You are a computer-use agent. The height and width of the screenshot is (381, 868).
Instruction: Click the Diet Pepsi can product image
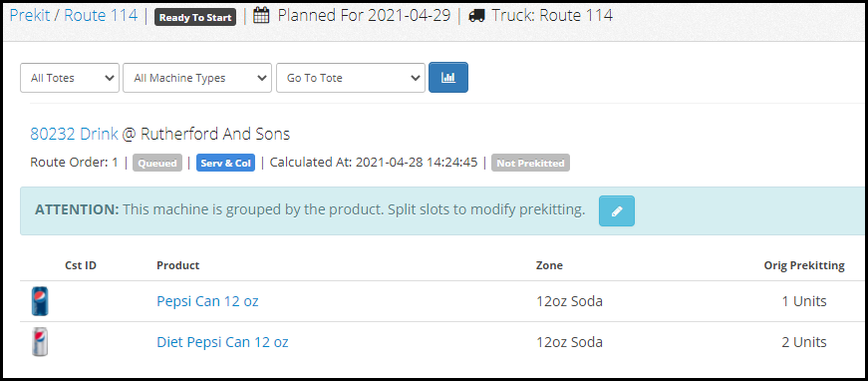40,342
